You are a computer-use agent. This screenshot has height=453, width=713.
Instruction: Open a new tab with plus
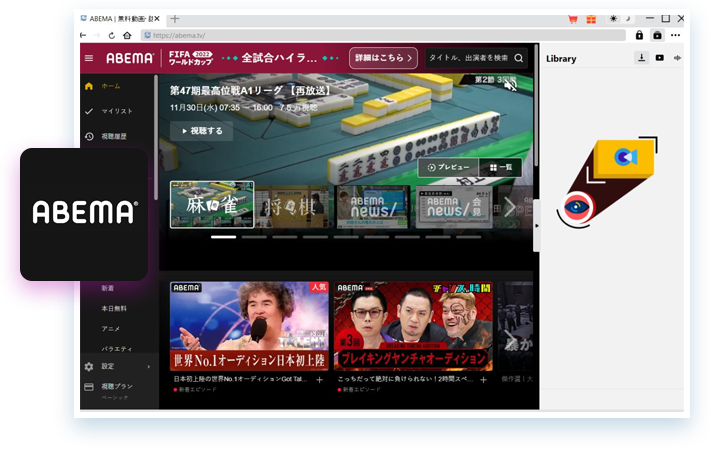[x=175, y=19]
